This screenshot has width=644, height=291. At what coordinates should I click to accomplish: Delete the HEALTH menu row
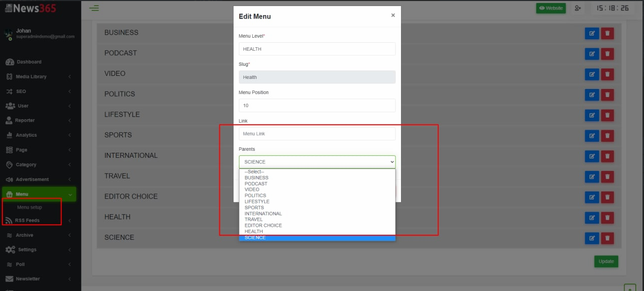[x=607, y=218]
